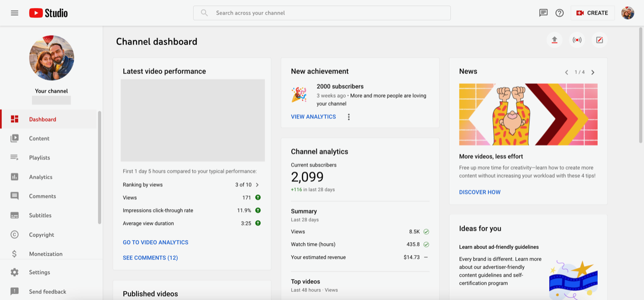This screenshot has width=644, height=300.
Task: Click the Subtitles sidebar icon
Action: coord(15,215)
